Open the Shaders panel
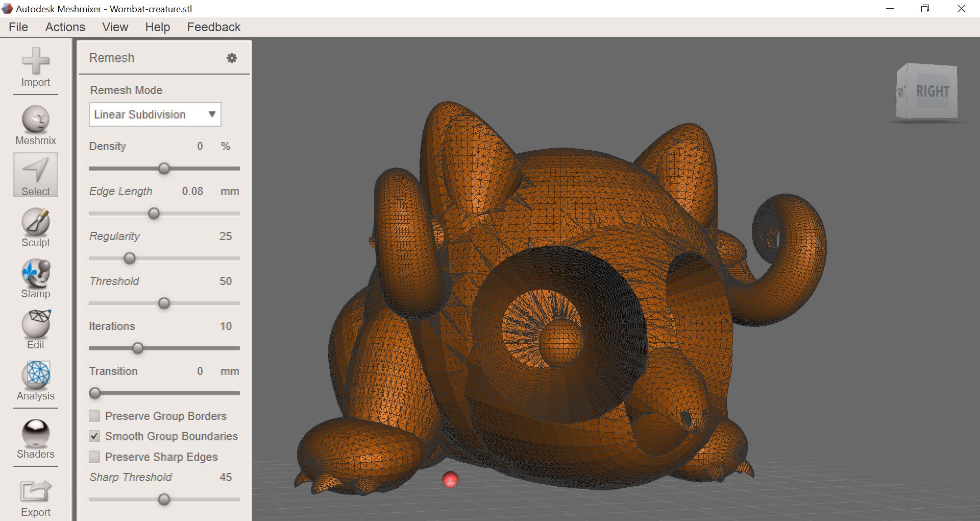980x521 pixels. click(35, 437)
